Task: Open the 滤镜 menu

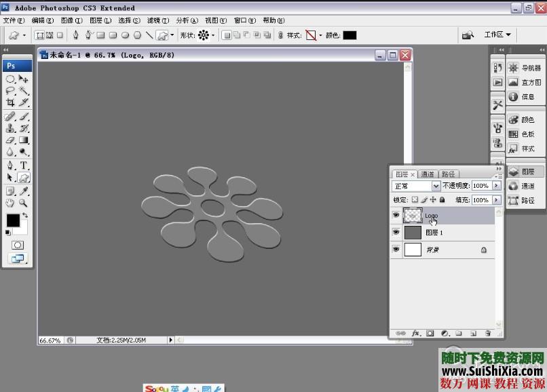Action: 158,20
